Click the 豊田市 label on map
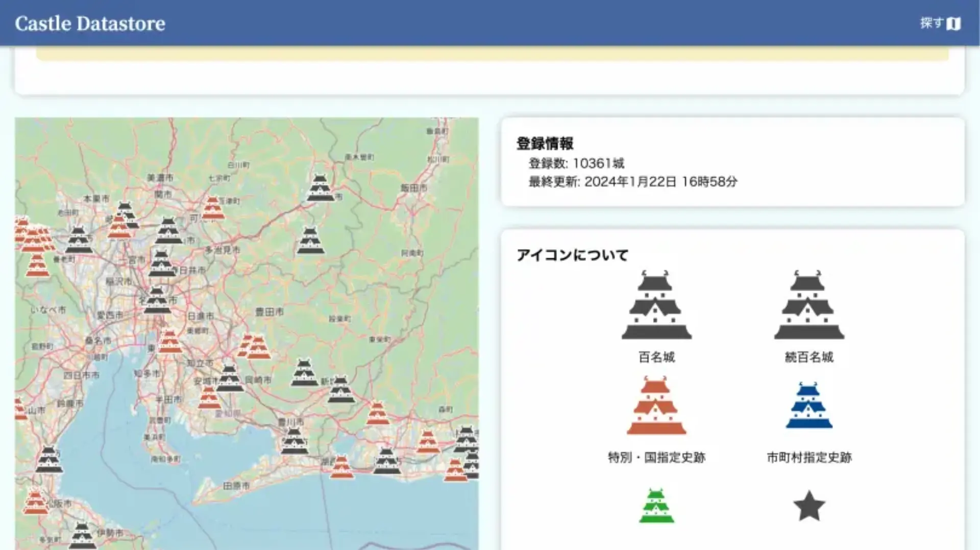The image size is (980, 550). coord(269,312)
